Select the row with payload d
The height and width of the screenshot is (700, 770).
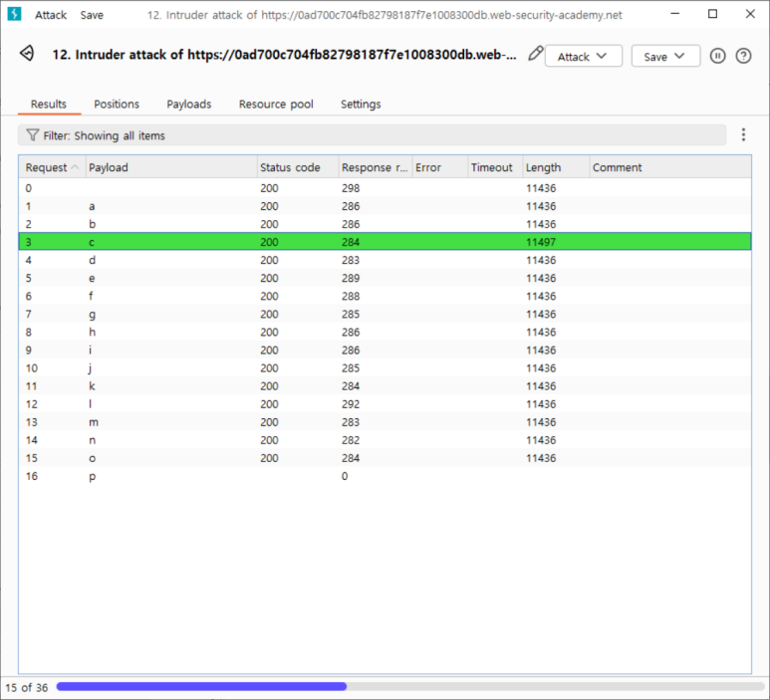385,260
